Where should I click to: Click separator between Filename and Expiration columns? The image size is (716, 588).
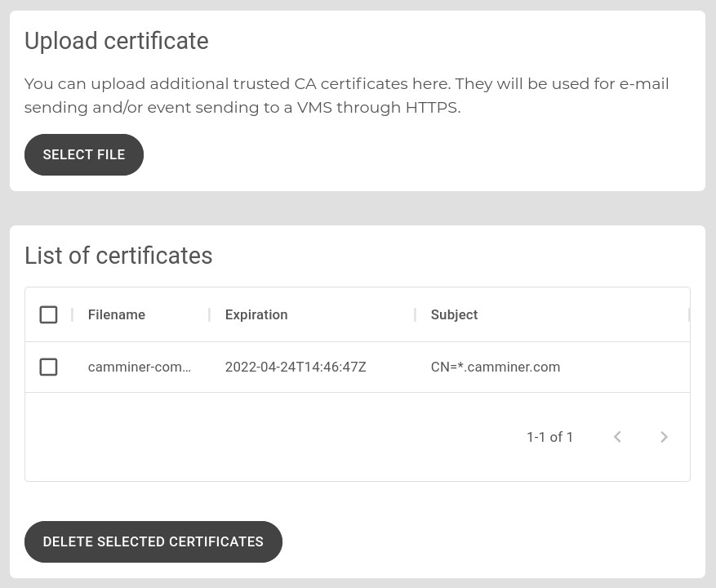point(209,314)
